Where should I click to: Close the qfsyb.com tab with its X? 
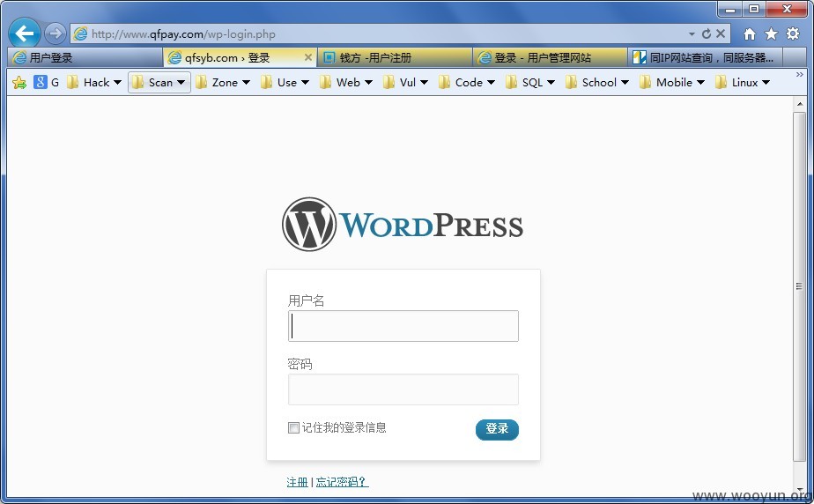click(307, 57)
